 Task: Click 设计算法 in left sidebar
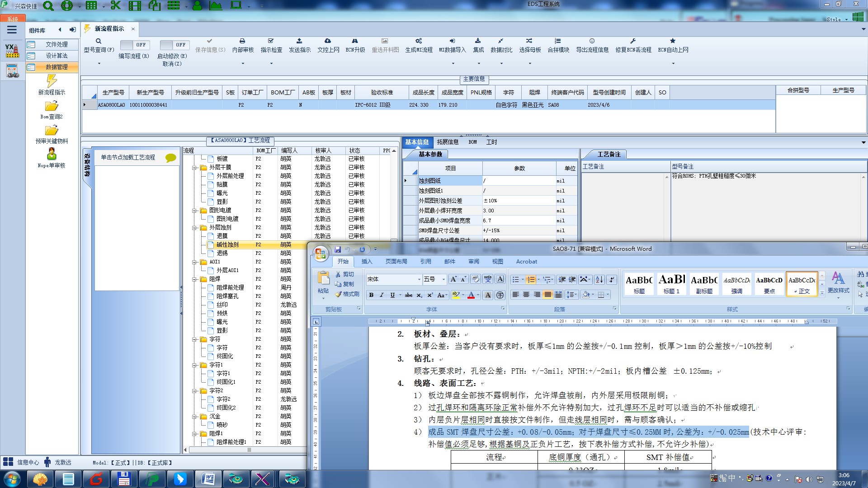click(x=57, y=56)
